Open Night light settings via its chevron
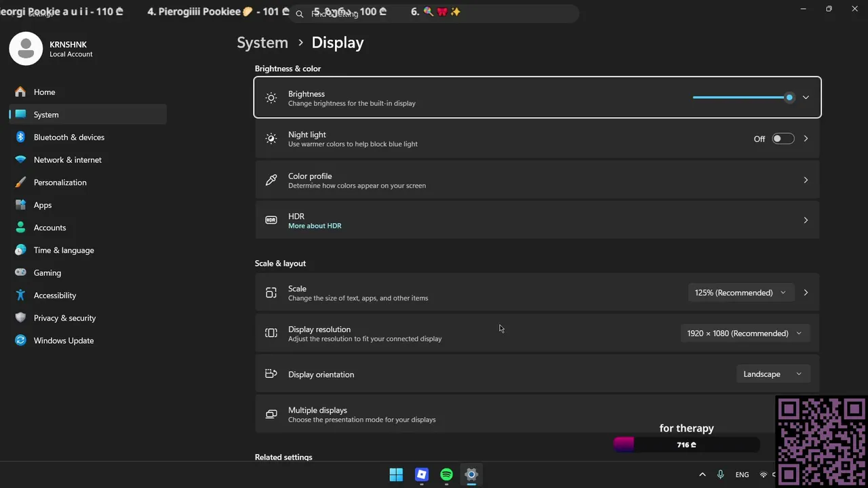Screen dimensions: 868x488 [x=806, y=139]
